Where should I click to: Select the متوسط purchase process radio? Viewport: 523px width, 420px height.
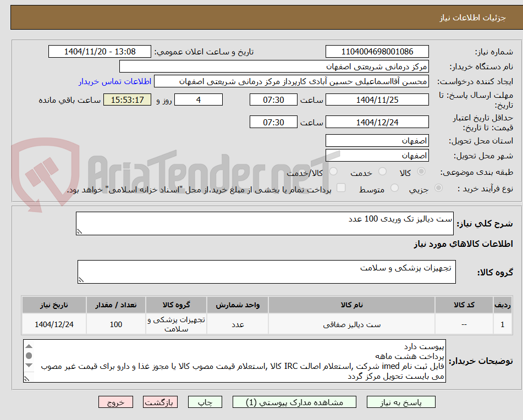tap(394, 189)
